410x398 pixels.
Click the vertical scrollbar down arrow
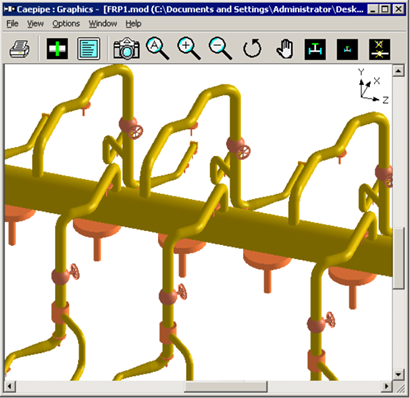pyautogui.click(x=398, y=375)
